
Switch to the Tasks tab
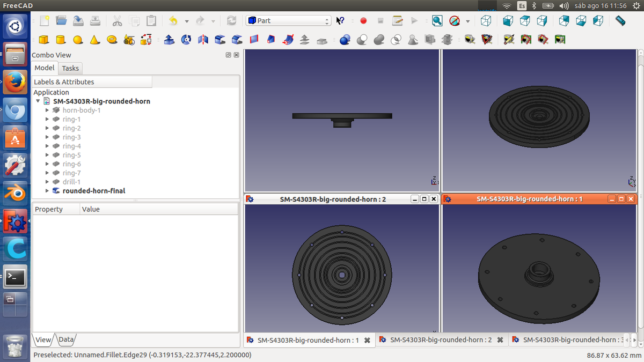point(70,68)
